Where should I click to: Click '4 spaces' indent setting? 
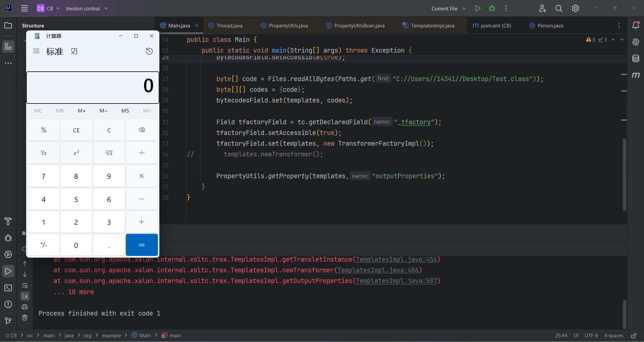pos(613,335)
